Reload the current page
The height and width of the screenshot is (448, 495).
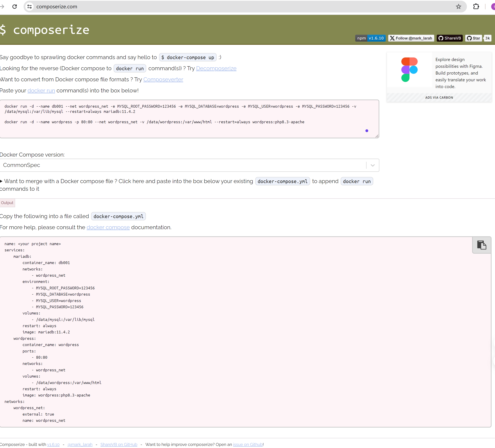15,7
